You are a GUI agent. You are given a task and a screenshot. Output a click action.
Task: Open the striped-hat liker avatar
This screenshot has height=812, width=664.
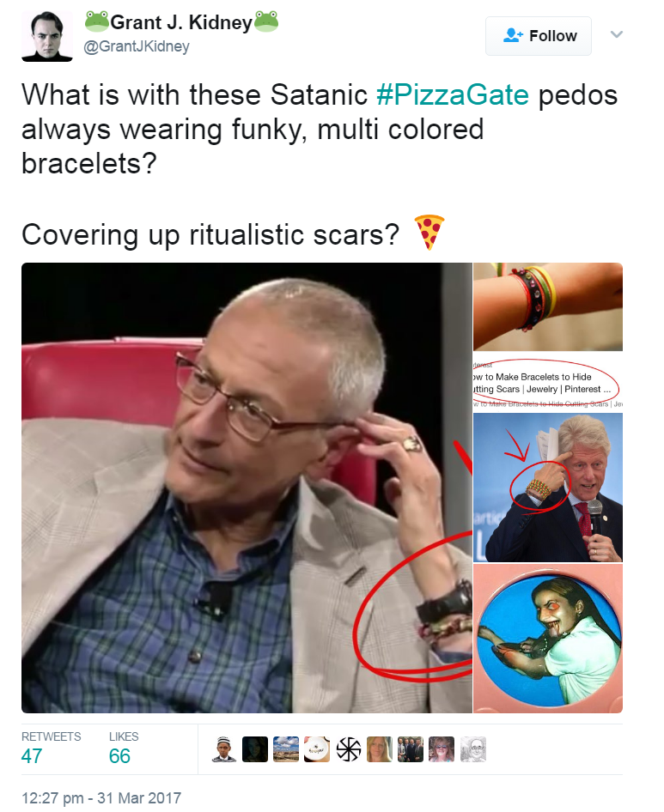[224, 749]
